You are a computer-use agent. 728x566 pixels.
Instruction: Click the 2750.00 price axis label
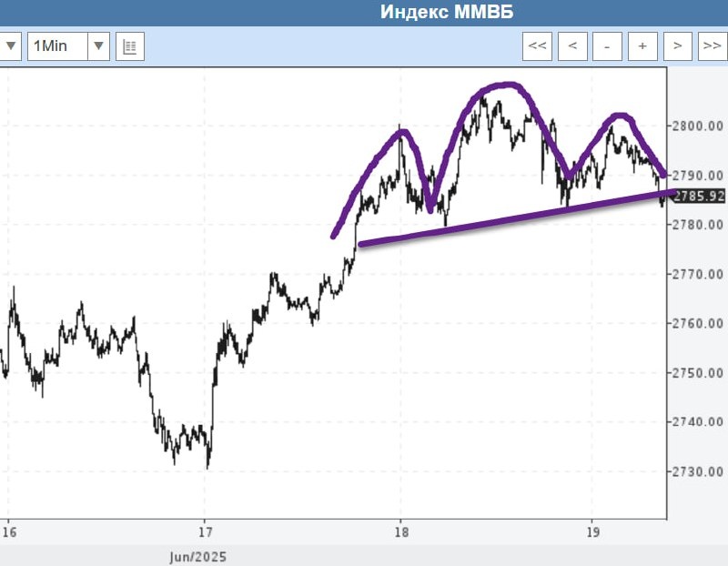(698, 373)
